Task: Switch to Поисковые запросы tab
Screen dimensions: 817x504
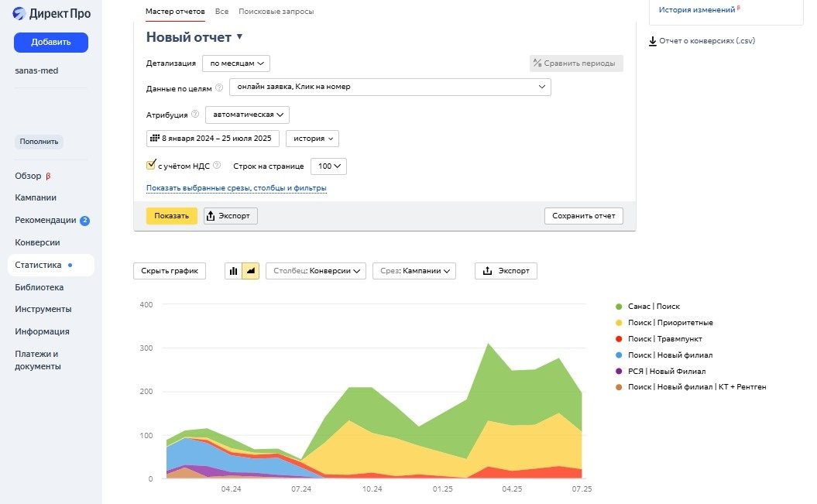Action: (x=276, y=12)
